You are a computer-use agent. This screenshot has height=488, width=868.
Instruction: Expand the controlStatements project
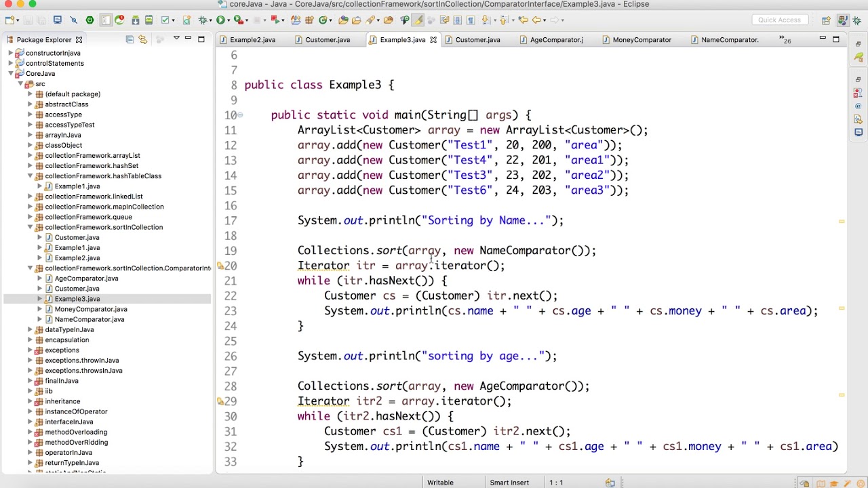click(11, 63)
